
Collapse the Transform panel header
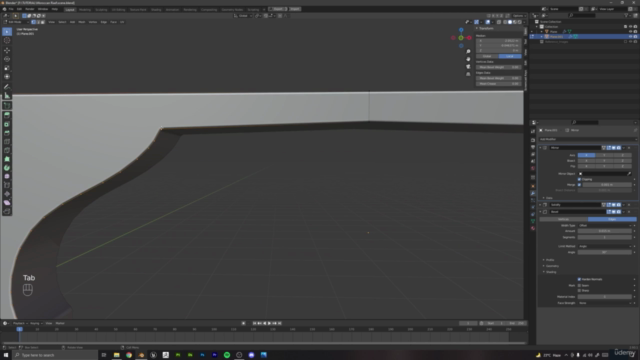486,28
